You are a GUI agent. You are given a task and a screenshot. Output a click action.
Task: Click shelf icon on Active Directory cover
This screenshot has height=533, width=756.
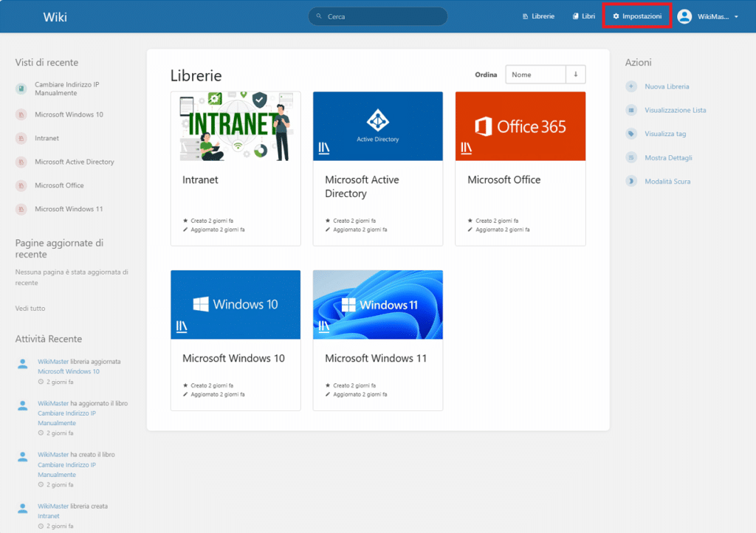pyautogui.click(x=324, y=148)
